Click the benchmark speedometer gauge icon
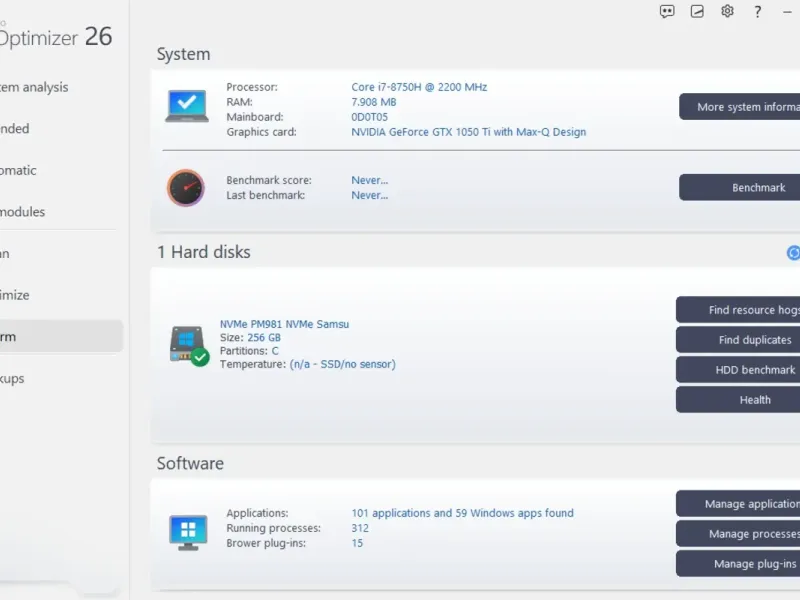Viewport: 800px width, 600px height. point(186,188)
